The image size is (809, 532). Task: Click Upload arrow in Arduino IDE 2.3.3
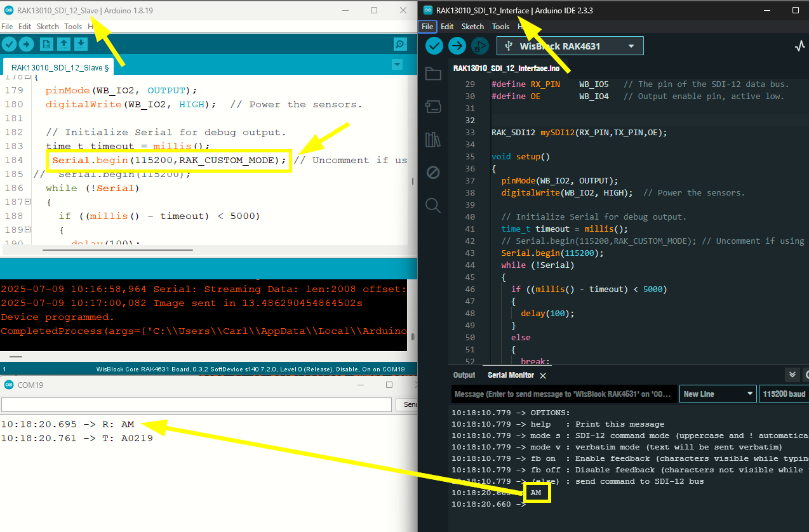[x=457, y=46]
